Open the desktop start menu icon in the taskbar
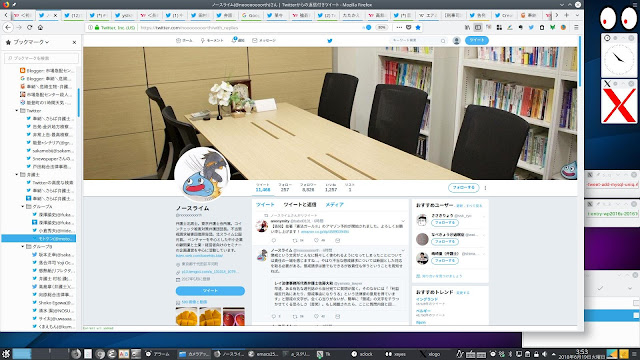The height and width of the screenshot is (360, 640). [6, 354]
